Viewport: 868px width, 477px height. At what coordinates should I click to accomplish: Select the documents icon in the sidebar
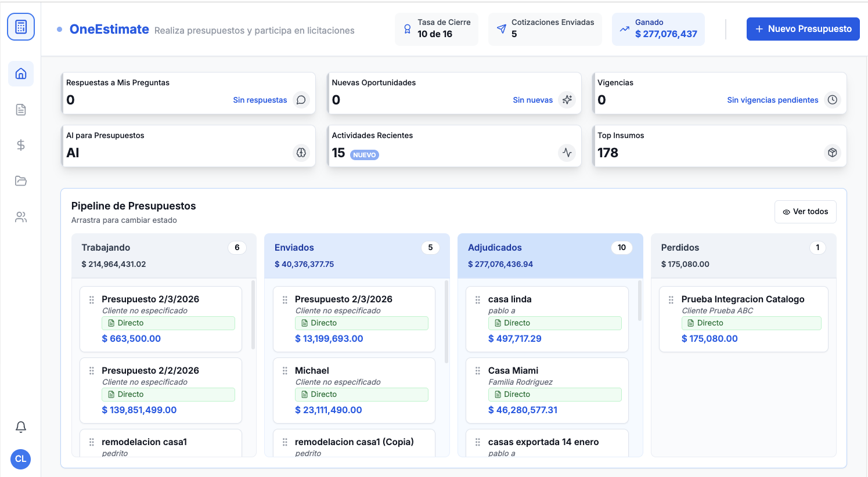click(20, 109)
